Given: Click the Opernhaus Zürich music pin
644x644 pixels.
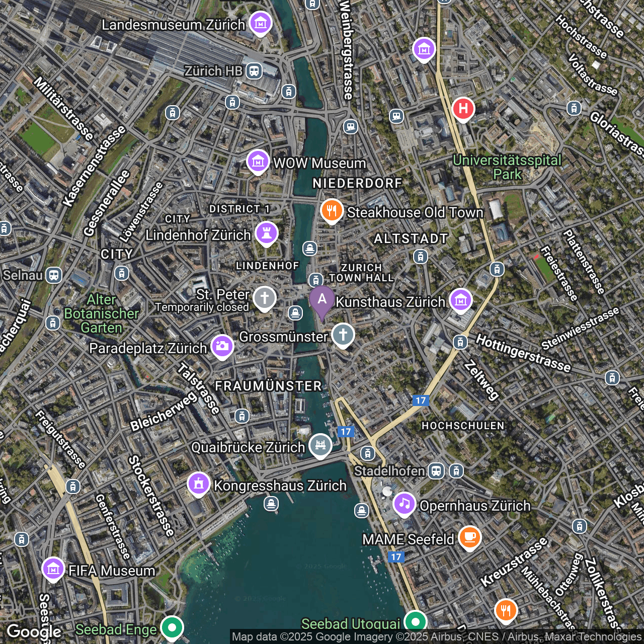Looking at the screenshot, I should coord(404,505).
